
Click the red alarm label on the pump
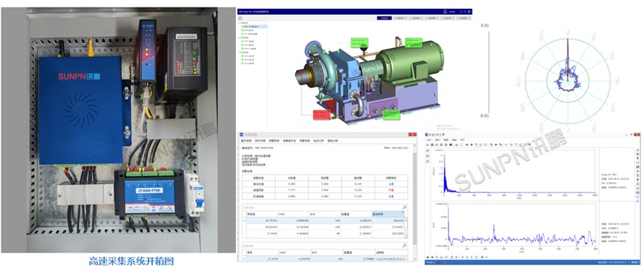pyautogui.click(x=321, y=115)
